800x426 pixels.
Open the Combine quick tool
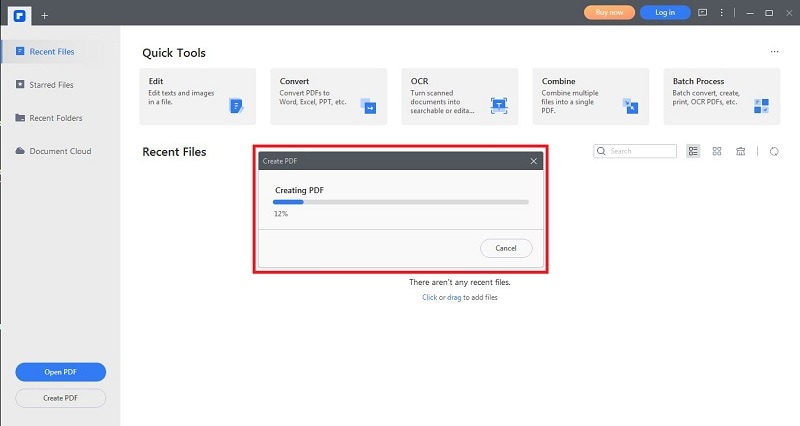pos(590,96)
